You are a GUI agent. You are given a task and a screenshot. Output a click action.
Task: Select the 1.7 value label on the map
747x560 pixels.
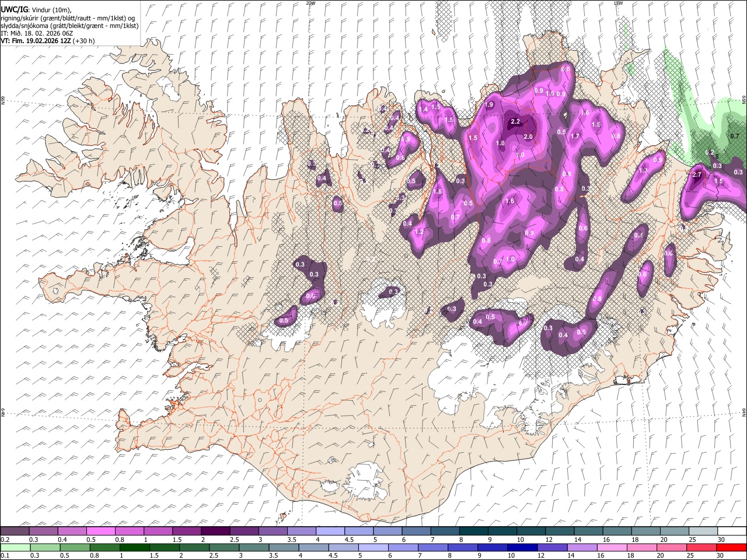coord(575,136)
